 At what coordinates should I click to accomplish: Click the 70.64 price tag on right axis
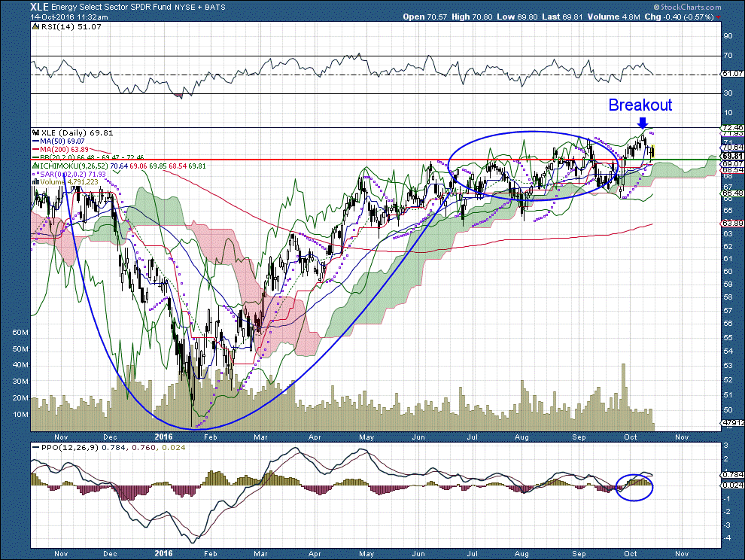[x=732, y=148]
